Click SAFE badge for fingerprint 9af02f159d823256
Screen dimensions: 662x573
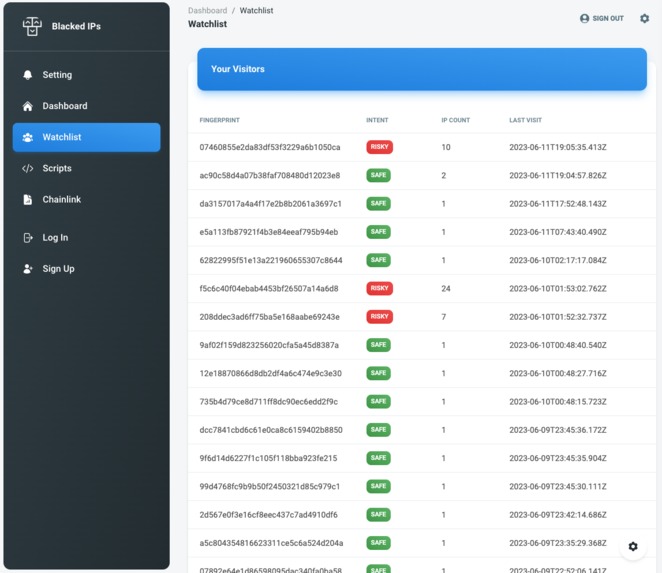click(378, 345)
